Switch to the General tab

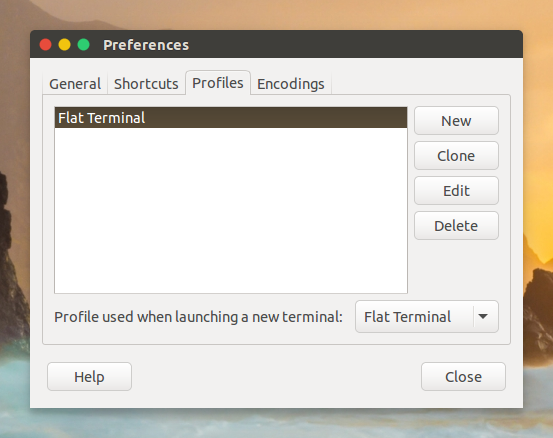(x=75, y=84)
